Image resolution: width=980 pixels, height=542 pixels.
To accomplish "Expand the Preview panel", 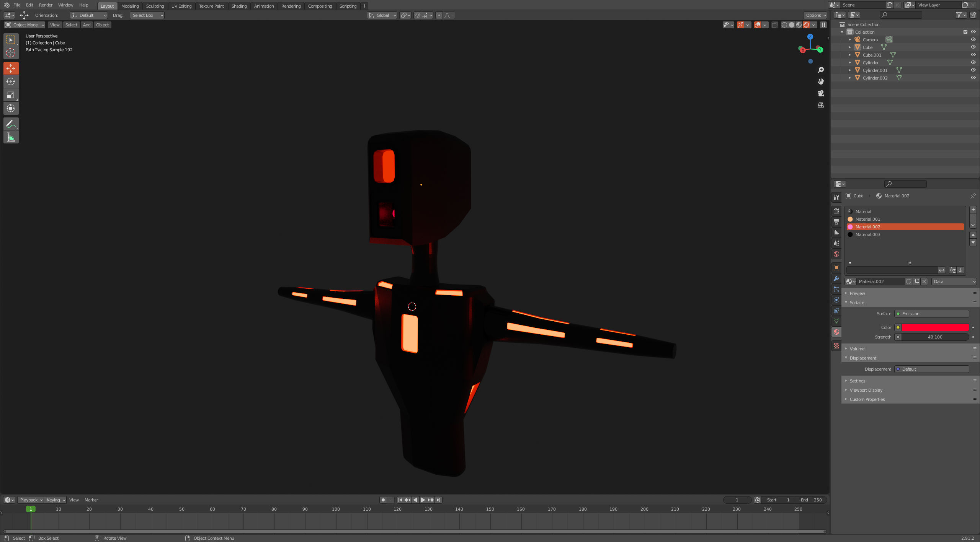I will (x=857, y=293).
